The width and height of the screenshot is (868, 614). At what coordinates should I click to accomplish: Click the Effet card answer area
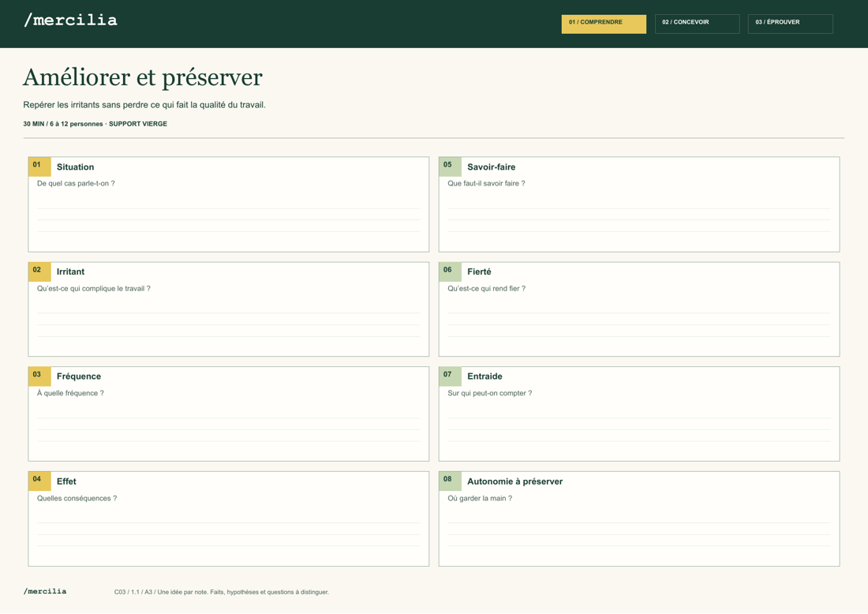(229, 534)
